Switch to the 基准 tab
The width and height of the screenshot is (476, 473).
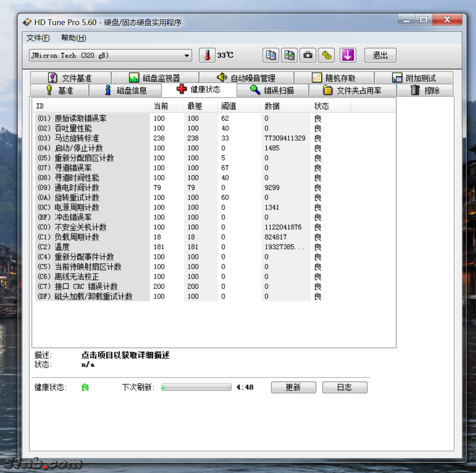(x=60, y=90)
